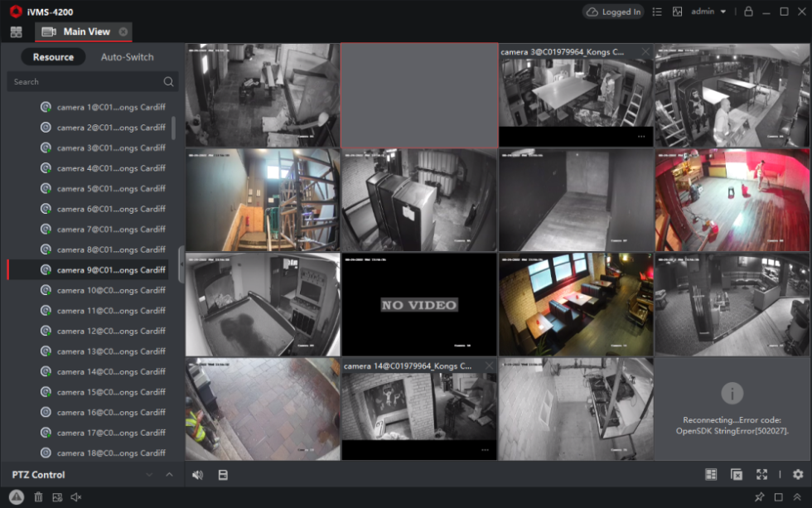This screenshot has width=812, height=508.
Task: Toggle the muted speaker icon in status bar
Action: (75, 497)
